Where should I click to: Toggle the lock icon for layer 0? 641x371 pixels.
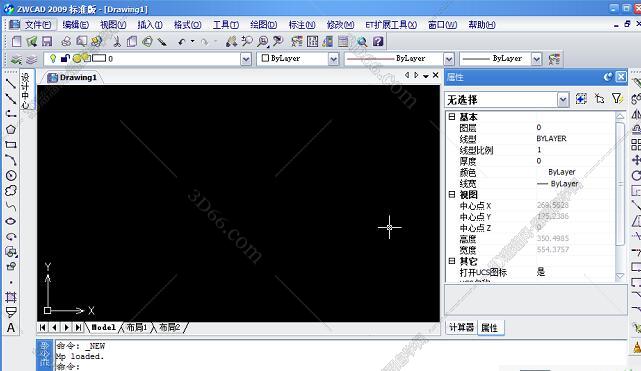pyautogui.click(x=65, y=58)
